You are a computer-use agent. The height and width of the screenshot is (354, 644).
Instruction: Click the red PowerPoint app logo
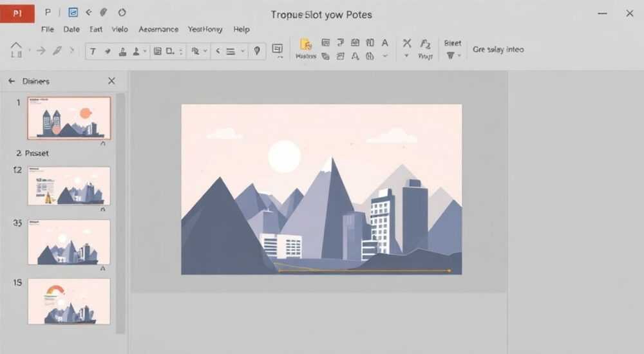(x=17, y=13)
